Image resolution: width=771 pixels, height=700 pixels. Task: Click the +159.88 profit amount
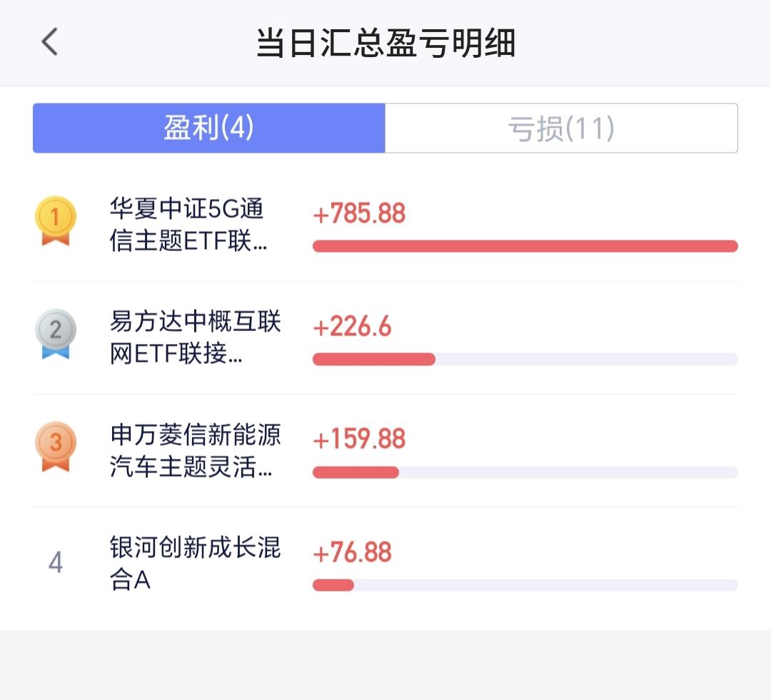pos(359,440)
